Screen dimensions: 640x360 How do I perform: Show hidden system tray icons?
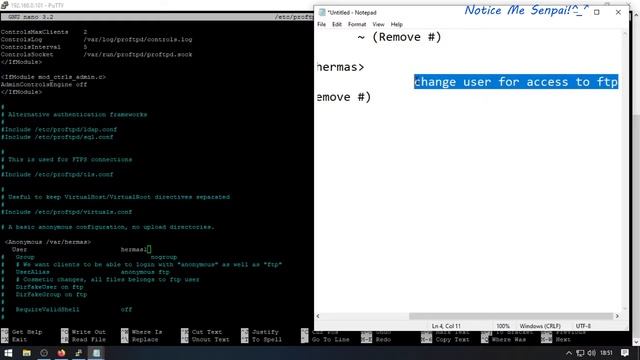569,353
